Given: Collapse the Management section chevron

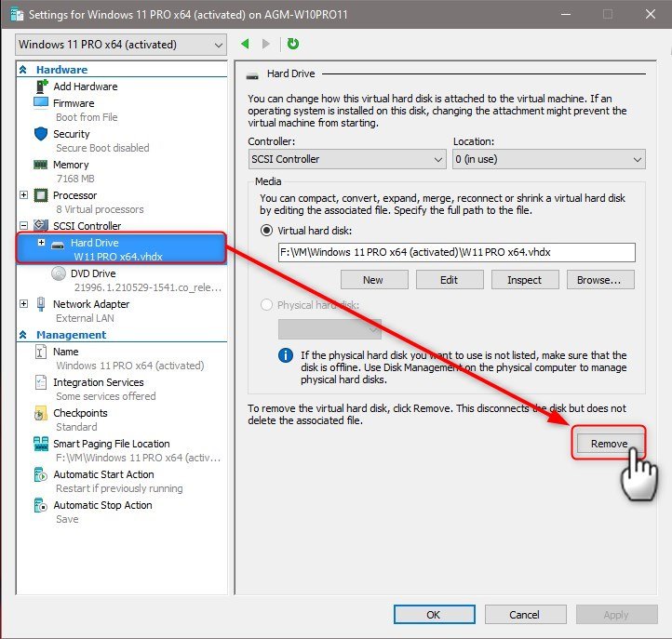Looking at the screenshot, I should click(23, 335).
